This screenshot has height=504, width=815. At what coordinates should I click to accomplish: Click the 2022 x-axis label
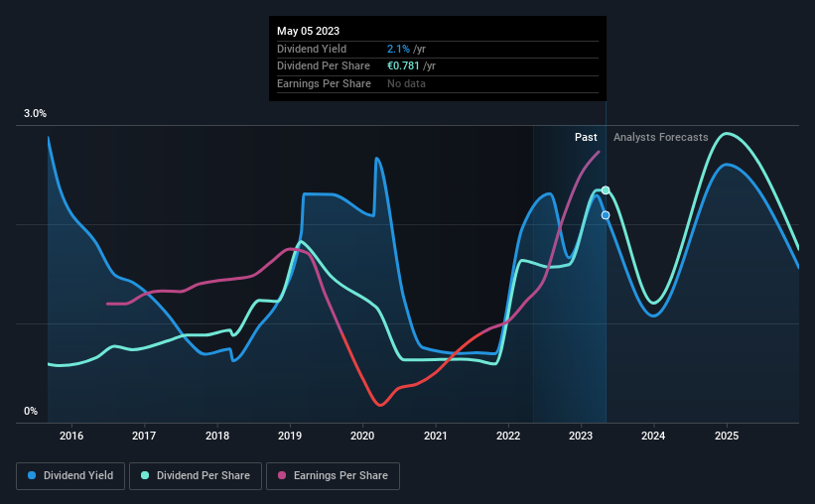pos(508,436)
